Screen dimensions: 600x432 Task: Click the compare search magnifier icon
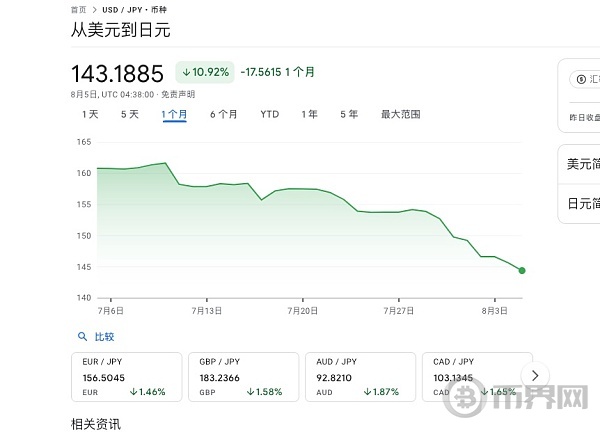(82, 337)
